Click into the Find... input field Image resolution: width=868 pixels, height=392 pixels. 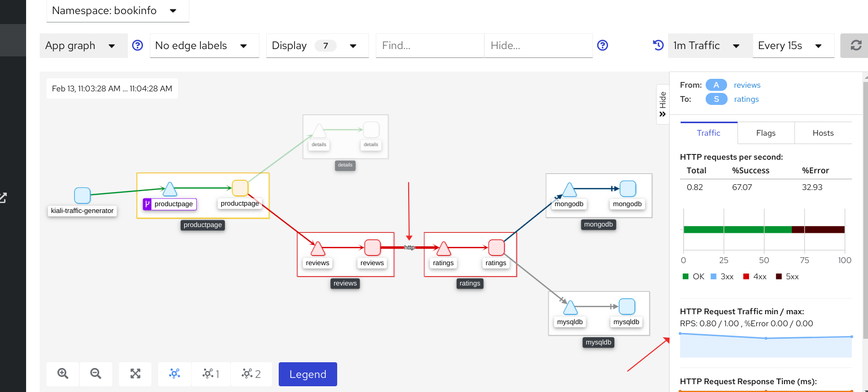[x=430, y=45]
